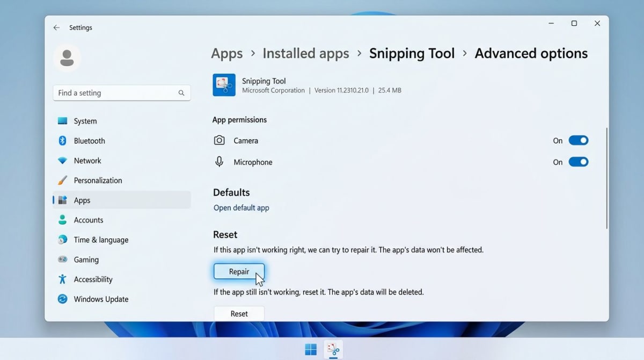Open Accessibility settings
The width and height of the screenshot is (644, 360).
pos(122,279)
